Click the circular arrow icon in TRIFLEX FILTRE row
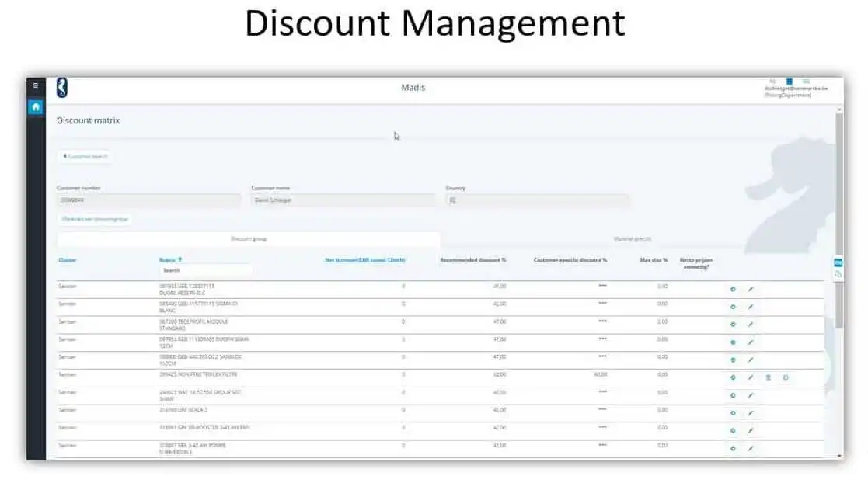The height and width of the screenshot is (490, 868). 786,377
